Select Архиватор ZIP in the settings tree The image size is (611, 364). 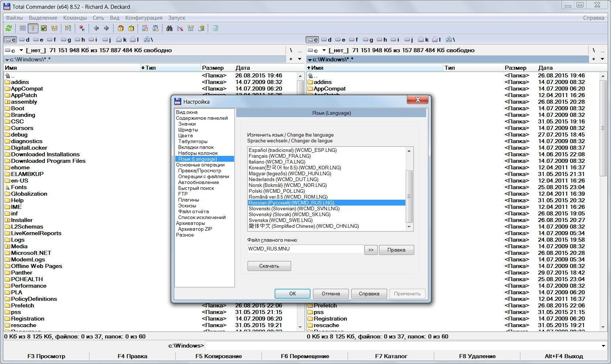point(195,229)
